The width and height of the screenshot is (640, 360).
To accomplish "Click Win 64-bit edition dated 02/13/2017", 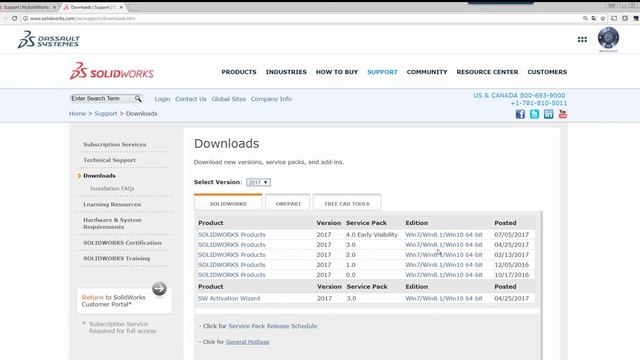I will [444, 255].
